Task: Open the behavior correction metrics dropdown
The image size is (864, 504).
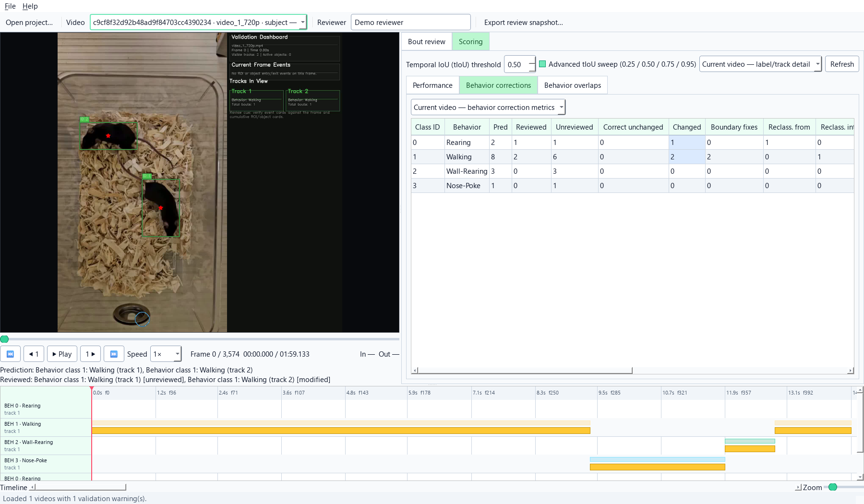Action: 488,108
